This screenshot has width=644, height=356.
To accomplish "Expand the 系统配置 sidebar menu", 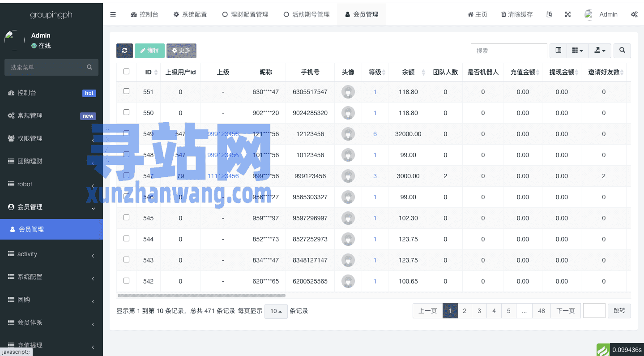I will 51,277.
